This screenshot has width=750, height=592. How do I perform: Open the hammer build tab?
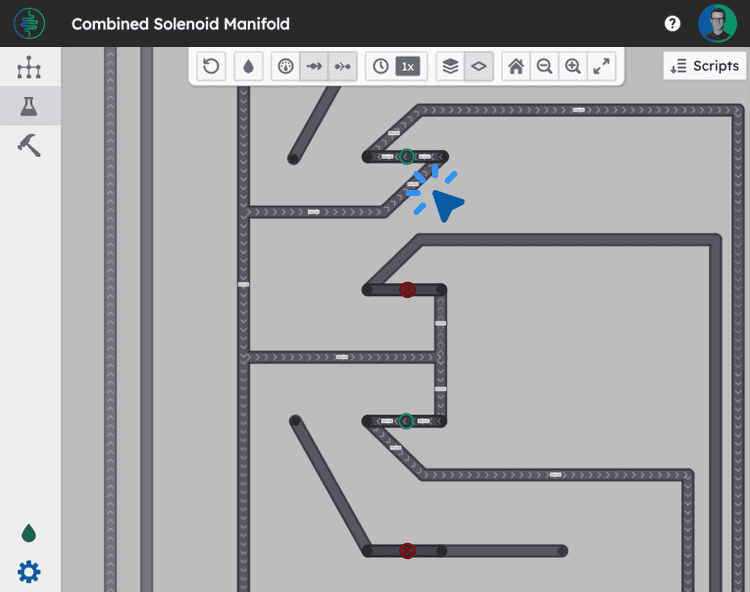pyautogui.click(x=30, y=145)
